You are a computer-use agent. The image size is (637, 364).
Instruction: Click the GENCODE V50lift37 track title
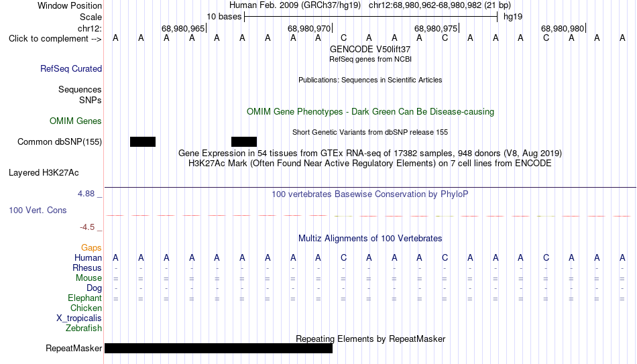pos(370,49)
